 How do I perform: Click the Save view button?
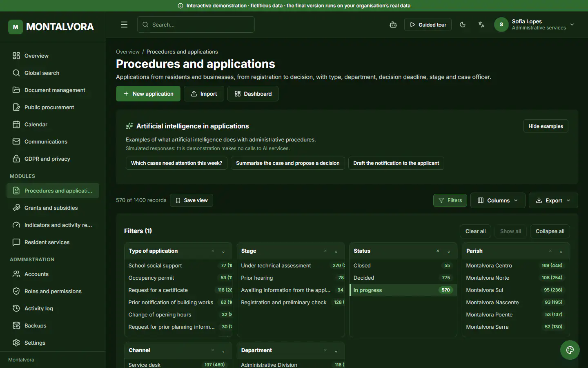pyautogui.click(x=192, y=200)
